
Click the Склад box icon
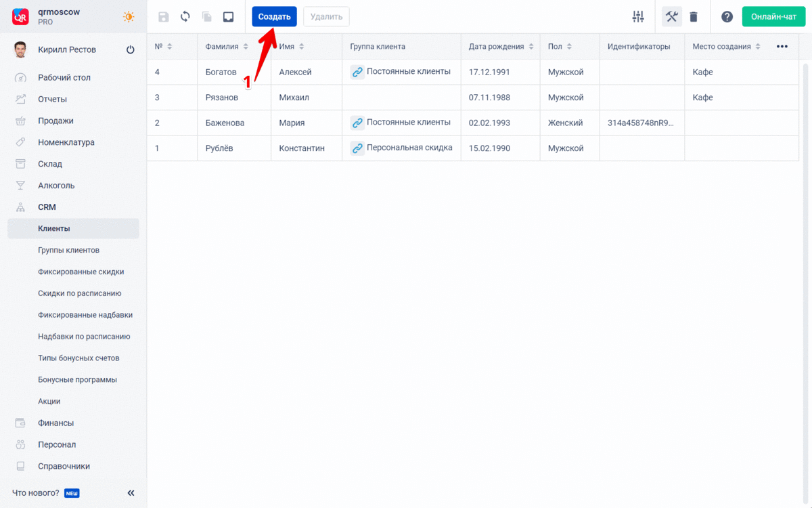click(x=21, y=164)
